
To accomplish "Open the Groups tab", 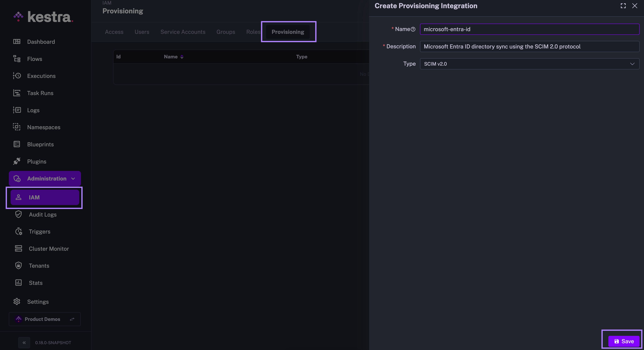I will click(226, 32).
